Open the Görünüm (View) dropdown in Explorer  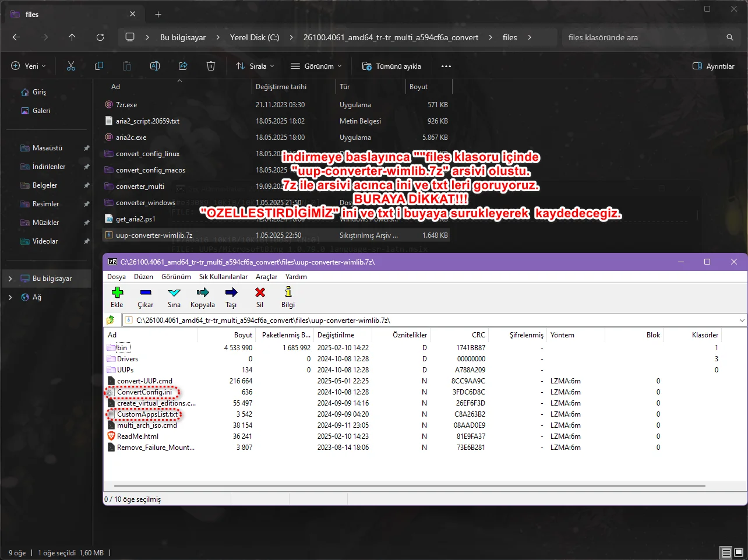(x=316, y=66)
